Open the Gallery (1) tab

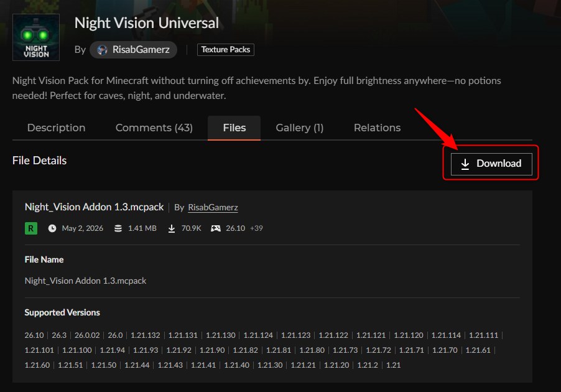pos(299,128)
